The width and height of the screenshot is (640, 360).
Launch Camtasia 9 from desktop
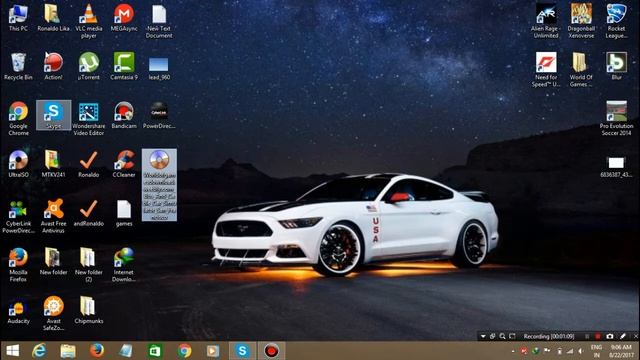click(x=124, y=67)
